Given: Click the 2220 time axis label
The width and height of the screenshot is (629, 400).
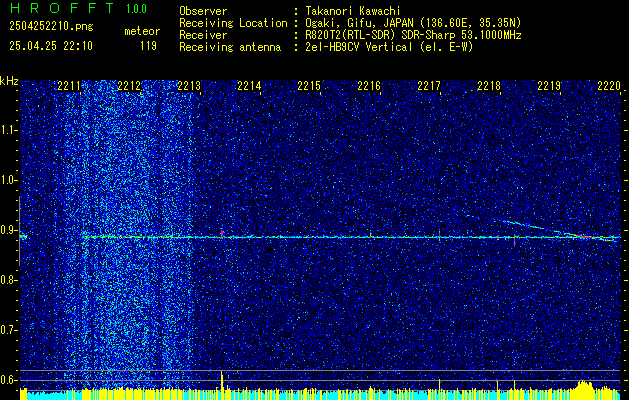Looking at the screenshot, I should coord(609,85).
